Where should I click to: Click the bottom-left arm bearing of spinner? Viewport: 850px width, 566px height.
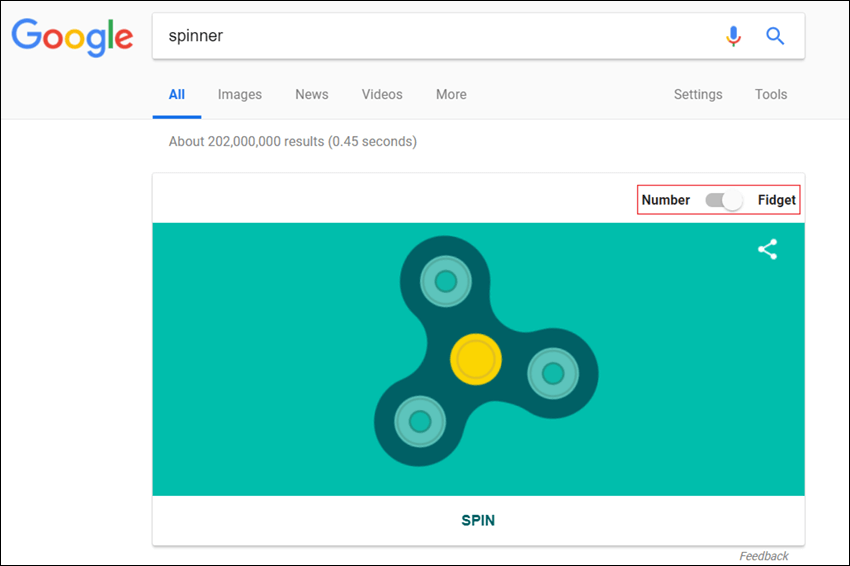(x=420, y=421)
